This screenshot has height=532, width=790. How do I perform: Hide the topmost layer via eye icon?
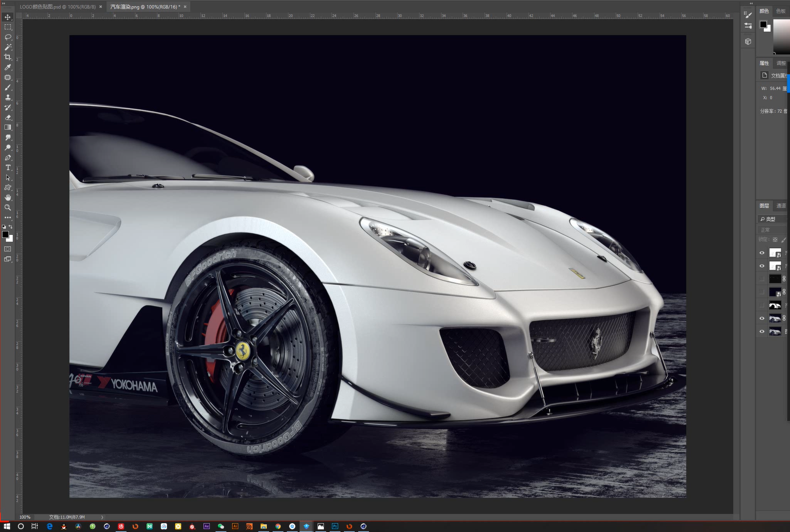[x=762, y=253]
